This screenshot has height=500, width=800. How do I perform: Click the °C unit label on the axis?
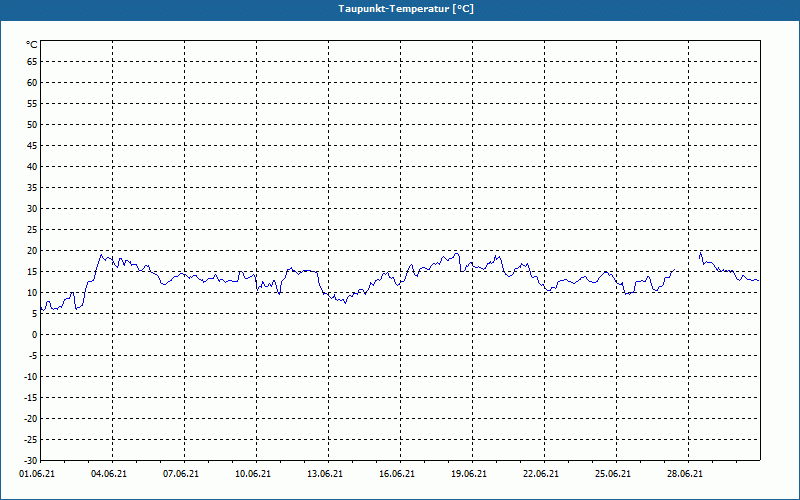[x=32, y=45]
